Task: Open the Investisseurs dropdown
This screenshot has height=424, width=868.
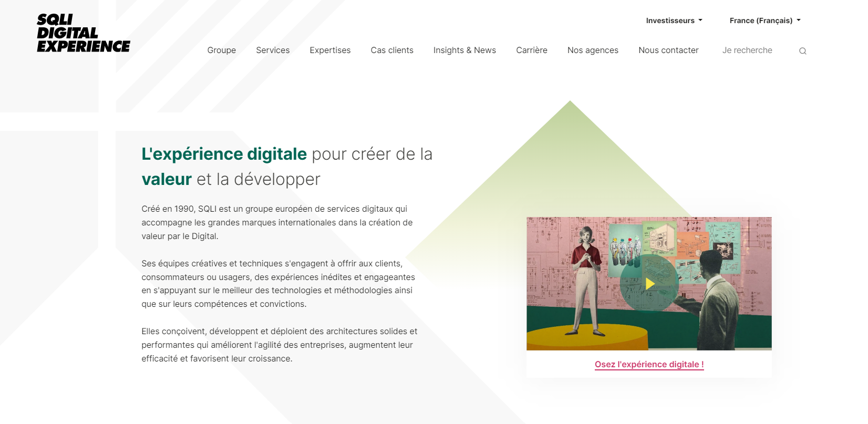Action: pyautogui.click(x=674, y=20)
